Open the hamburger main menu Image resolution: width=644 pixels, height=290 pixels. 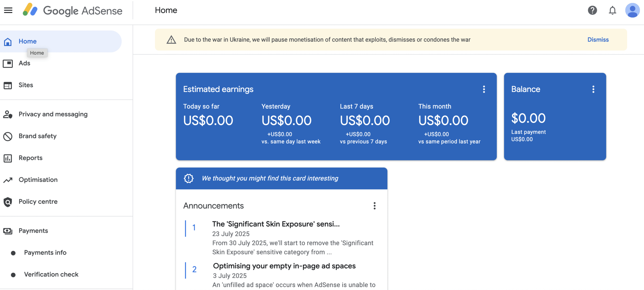tap(8, 10)
